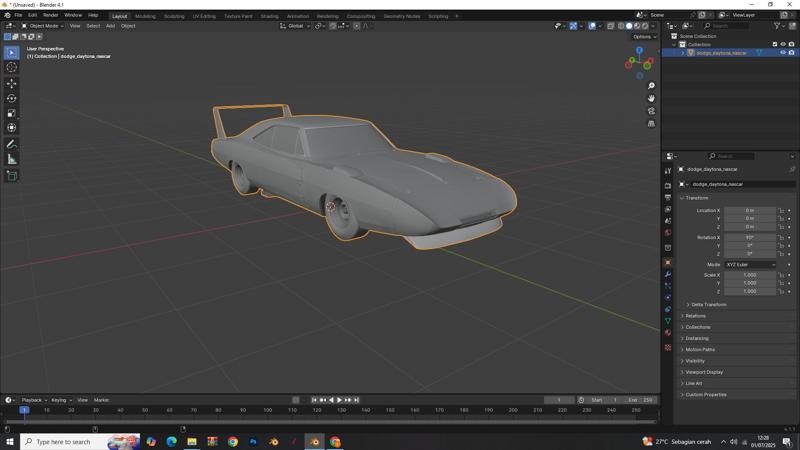
Task: Open the World properties tab
Action: (668, 233)
